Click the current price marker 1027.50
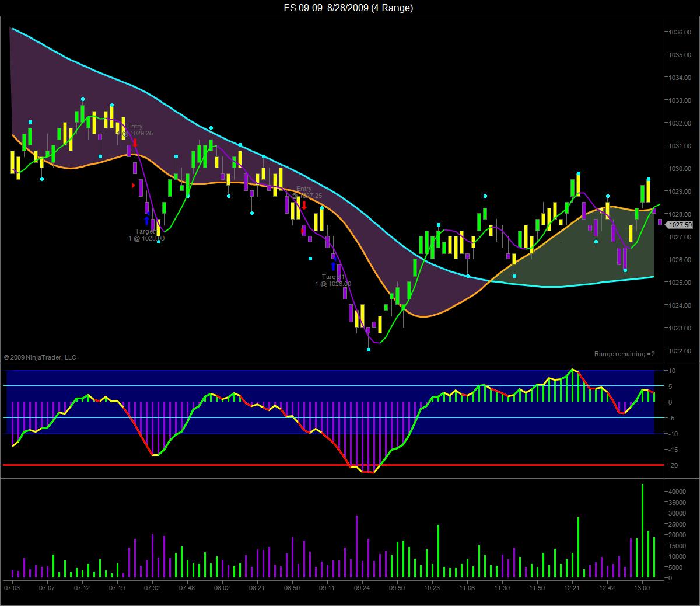700x606 pixels. [680, 225]
